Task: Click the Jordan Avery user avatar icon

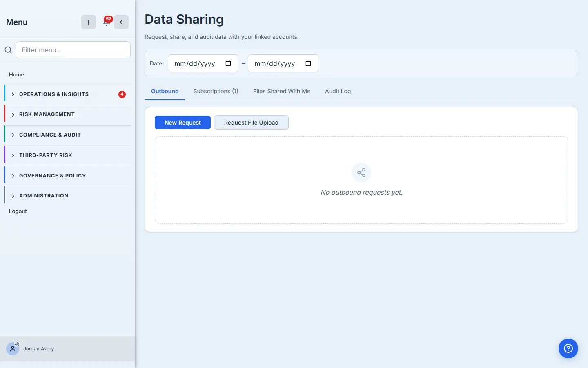Action: (x=13, y=349)
